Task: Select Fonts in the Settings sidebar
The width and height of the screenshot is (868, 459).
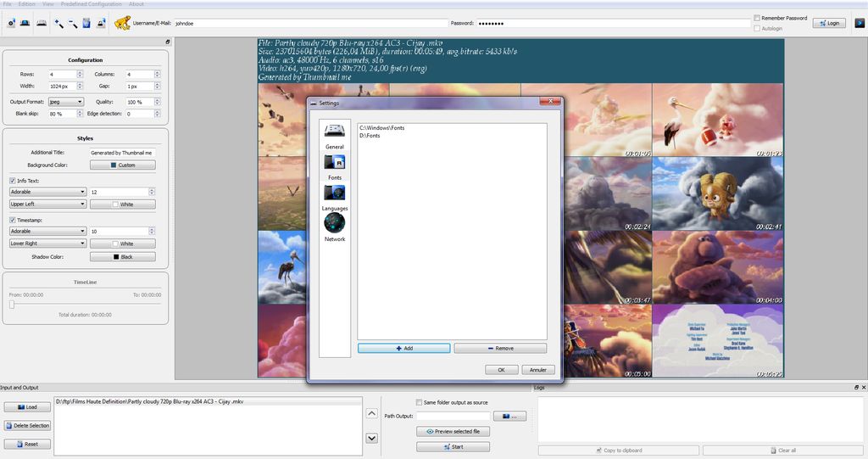Action: click(334, 167)
